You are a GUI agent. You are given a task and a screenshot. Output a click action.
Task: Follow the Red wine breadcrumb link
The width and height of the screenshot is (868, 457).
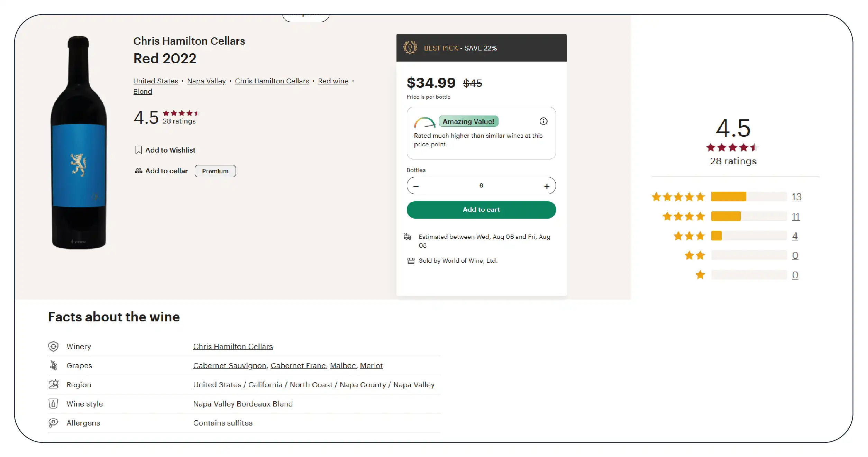333,81
